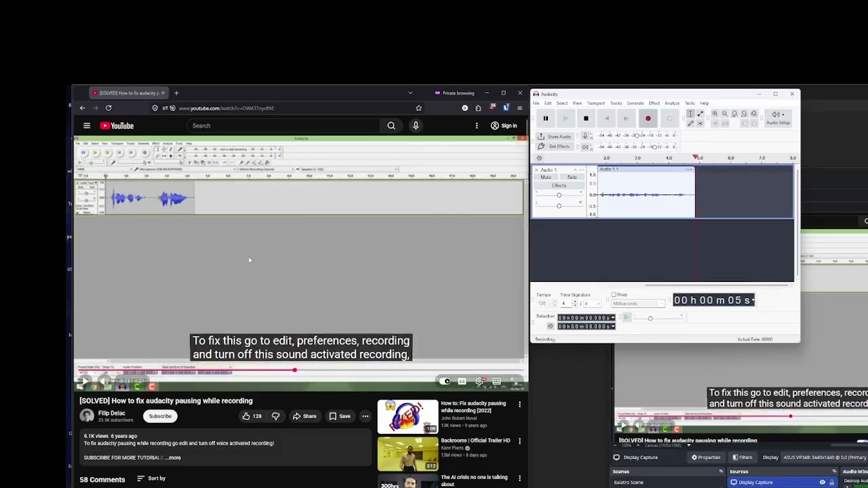Screen dimensions: 868x488
Task: Adjust Audio 1 track gain slider
Action: coord(559,195)
